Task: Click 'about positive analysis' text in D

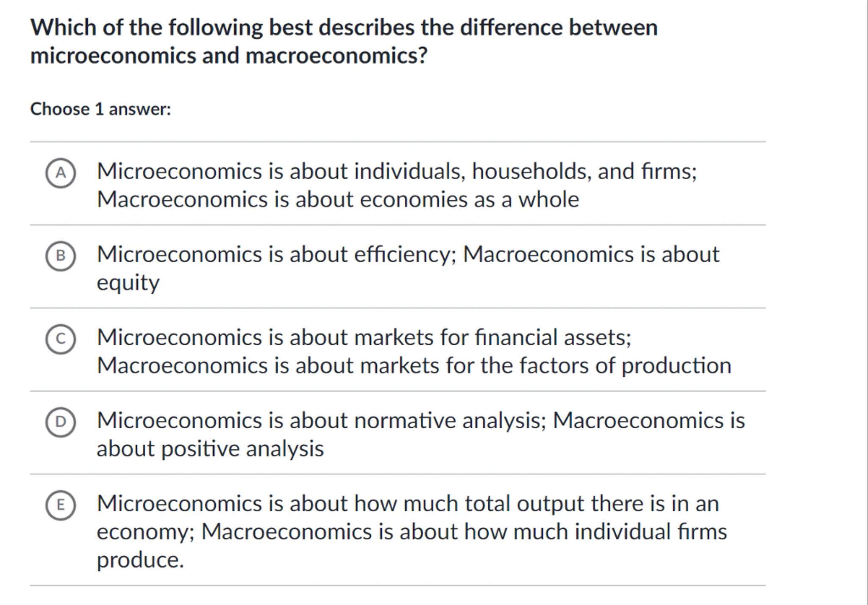Action: 210,449
